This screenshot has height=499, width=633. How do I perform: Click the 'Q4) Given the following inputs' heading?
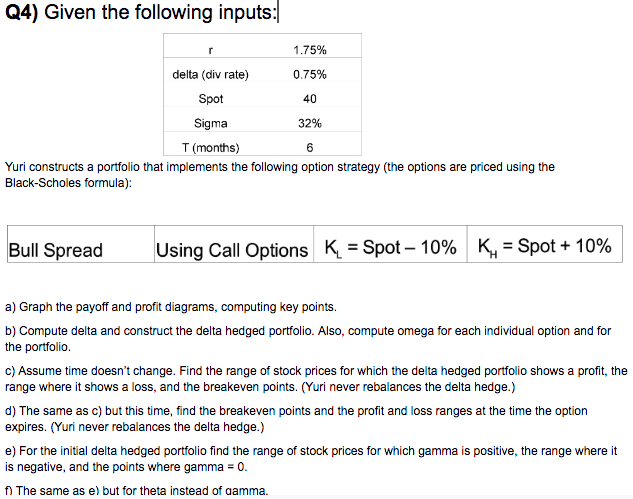[x=141, y=12]
